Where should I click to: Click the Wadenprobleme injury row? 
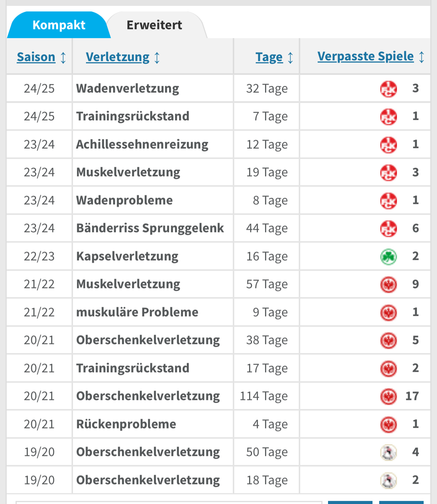click(218, 200)
